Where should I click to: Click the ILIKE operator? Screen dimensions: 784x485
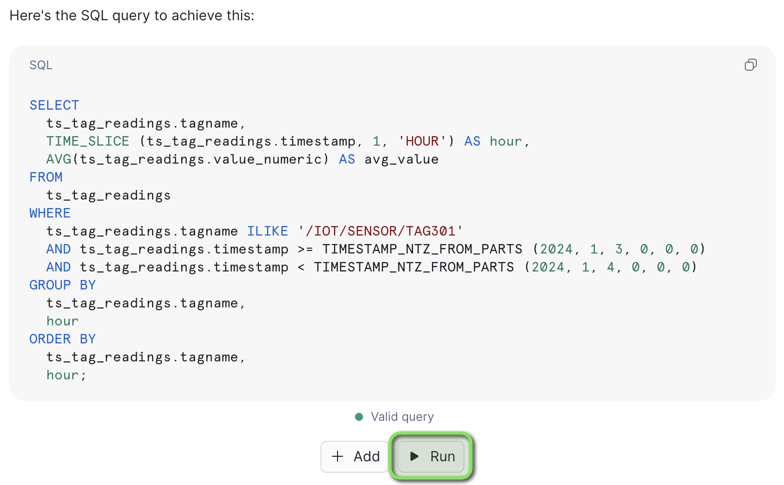click(x=268, y=231)
